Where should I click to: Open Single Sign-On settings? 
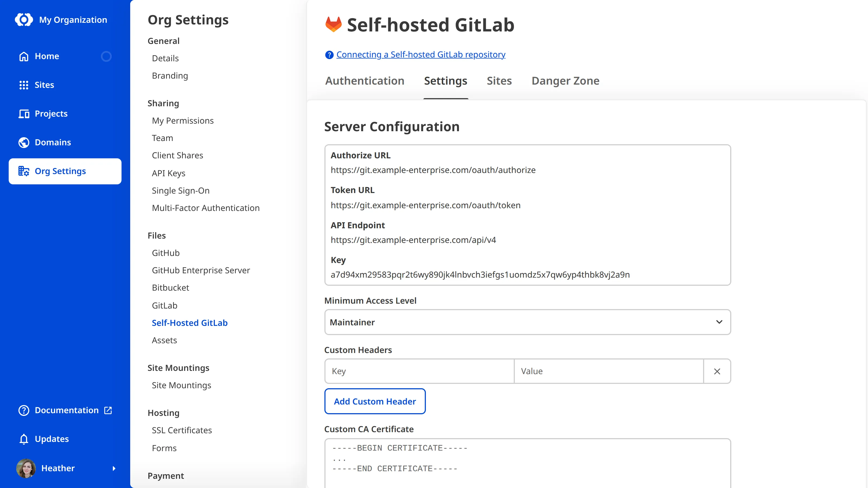pos(181,191)
